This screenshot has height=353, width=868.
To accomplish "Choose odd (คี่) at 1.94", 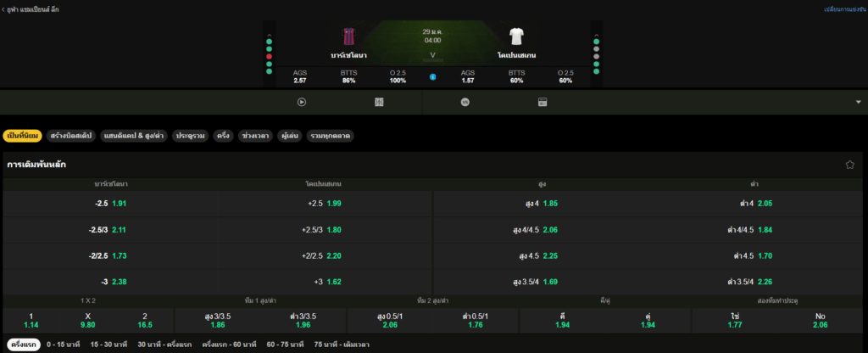I will coord(563,321).
